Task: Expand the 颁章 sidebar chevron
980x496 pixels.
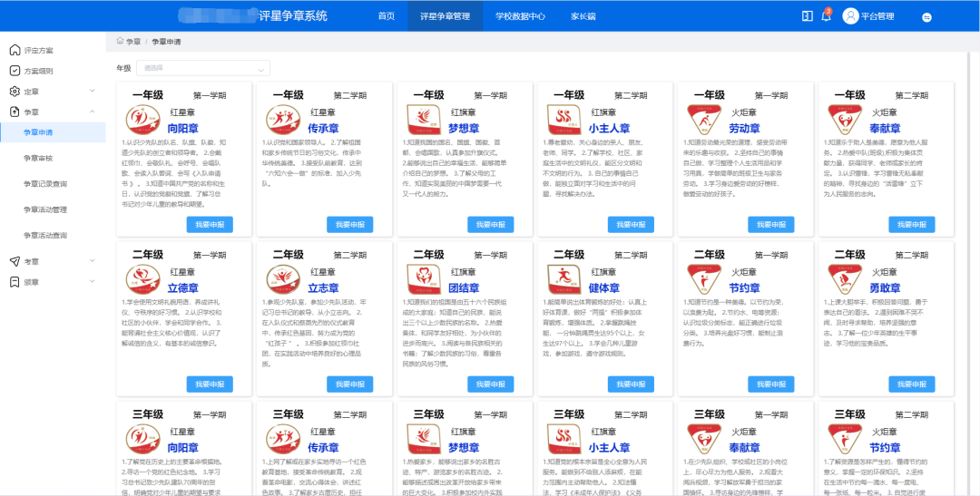Action: coord(93,282)
